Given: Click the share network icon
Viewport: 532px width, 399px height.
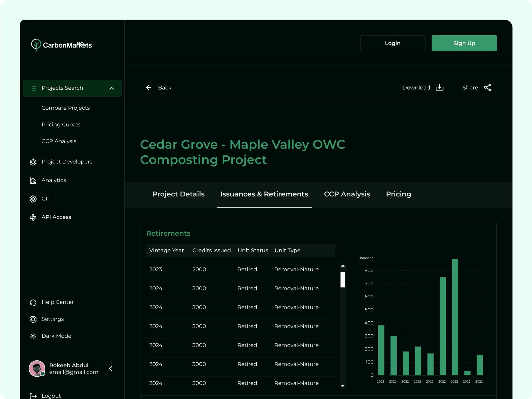Looking at the screenshot, I should [488, 88].
